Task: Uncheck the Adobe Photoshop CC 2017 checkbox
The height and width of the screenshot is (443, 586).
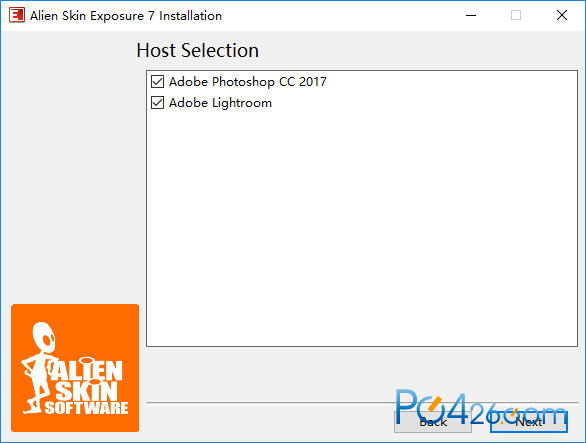Action: 157,81
